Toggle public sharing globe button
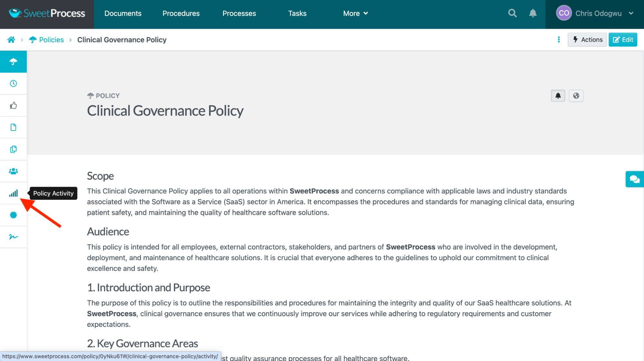The width and height of the screenshot is (644, 361). click(576, 96)
